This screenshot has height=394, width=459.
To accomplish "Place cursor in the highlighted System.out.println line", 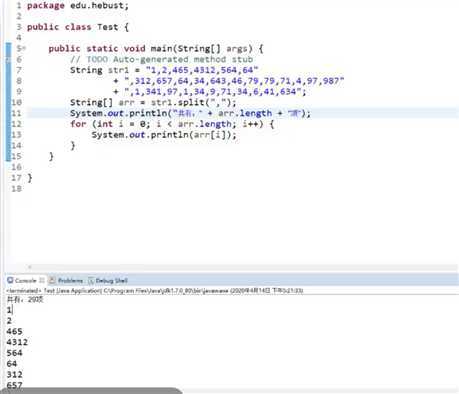I will click(190, 113).
